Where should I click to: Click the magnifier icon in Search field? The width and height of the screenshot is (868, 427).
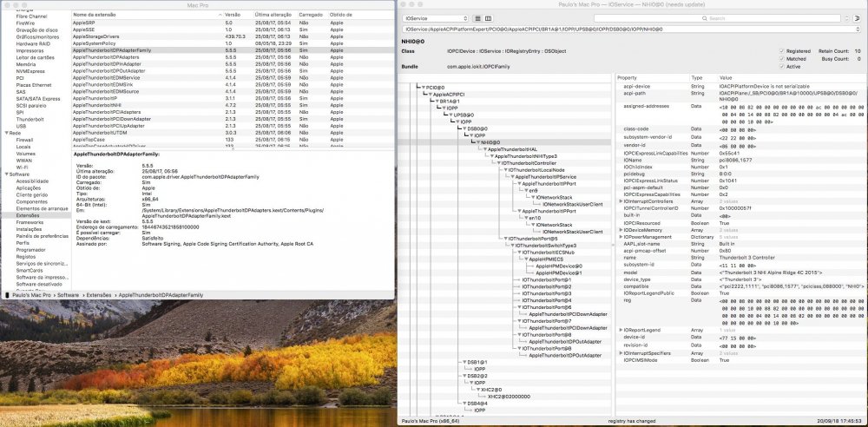[705, 19]
